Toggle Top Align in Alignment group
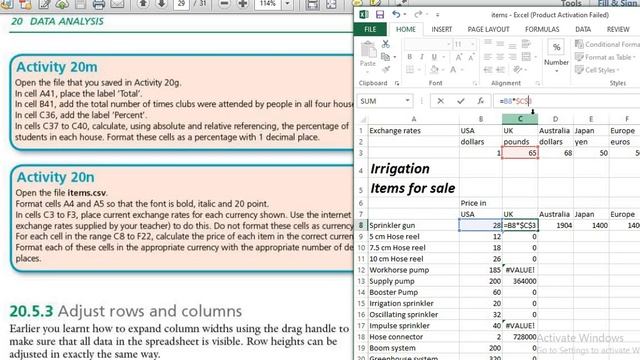Viewport: 640px width, 360px height. pos(488,43)
